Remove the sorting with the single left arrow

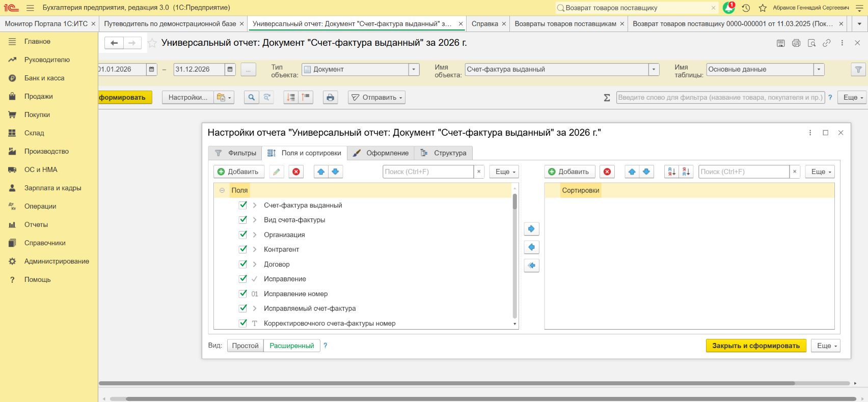(x=531, y=247)
